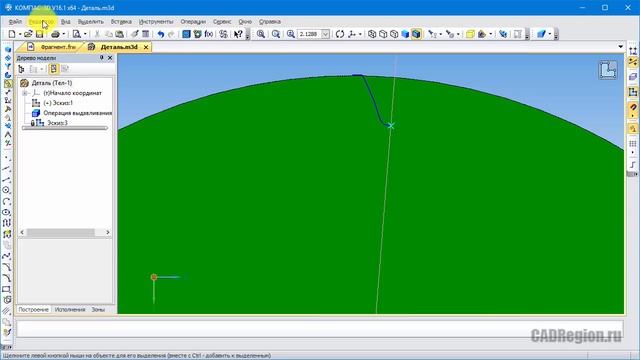The height and width of the screenshot is (360, 640).
Task: Click the tree scroll right arrow
Action: pyautogui.click(x=107, y=232)
